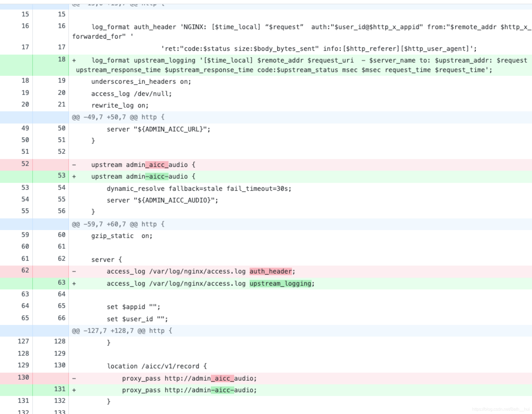Click the minus marker on removed line 52

point(74,165)
